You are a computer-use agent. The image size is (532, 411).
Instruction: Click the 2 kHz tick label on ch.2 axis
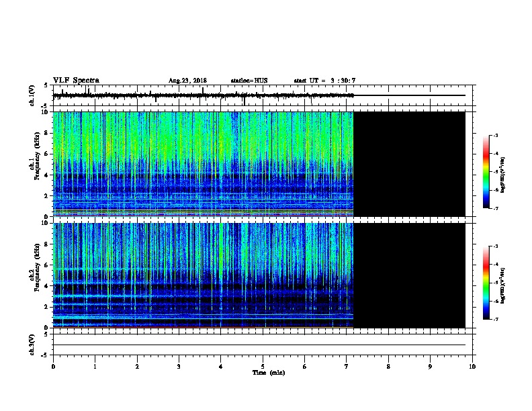[46, 307]
